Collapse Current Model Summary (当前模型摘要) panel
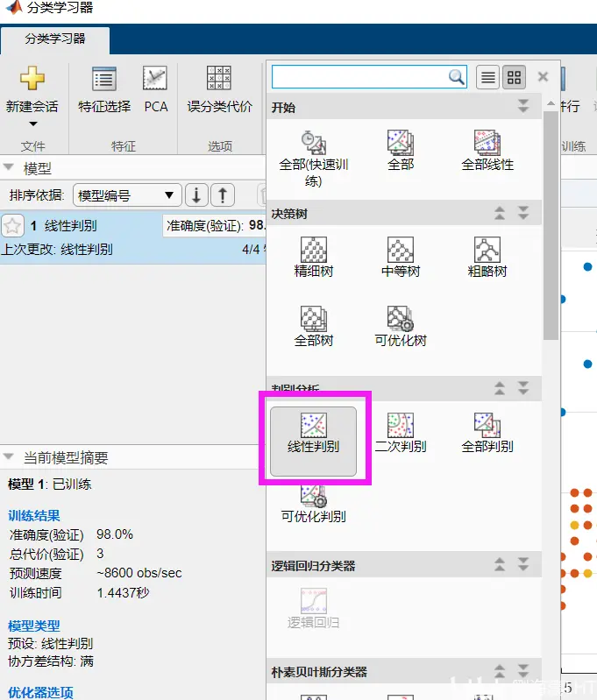 (x=8, y=456)
